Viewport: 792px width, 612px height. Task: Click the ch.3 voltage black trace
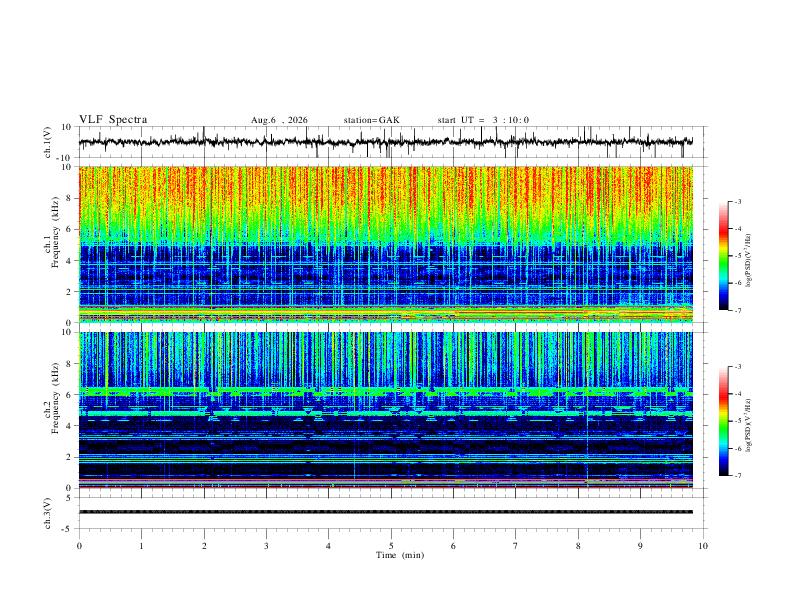(x=386, y=512)
